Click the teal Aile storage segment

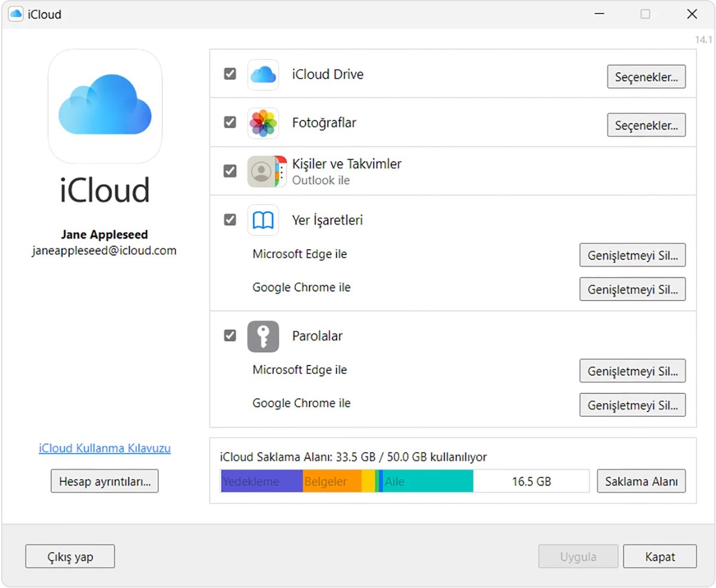point(428,481)
